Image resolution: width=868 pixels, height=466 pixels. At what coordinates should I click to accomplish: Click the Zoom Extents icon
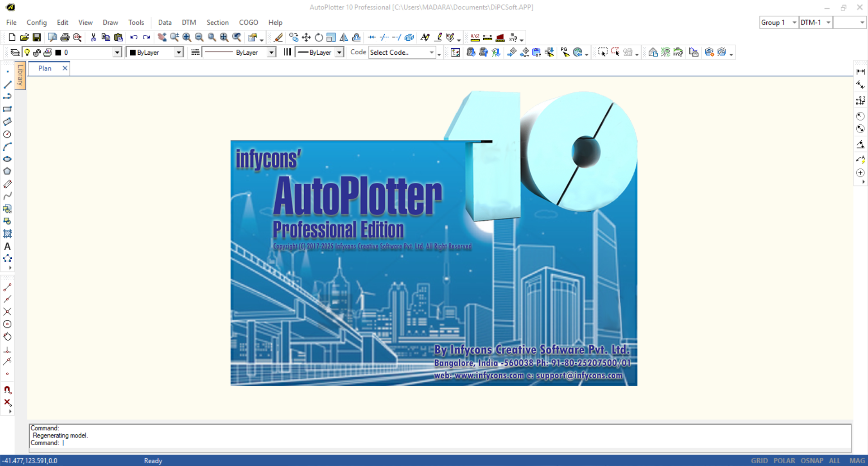point(224,38)
